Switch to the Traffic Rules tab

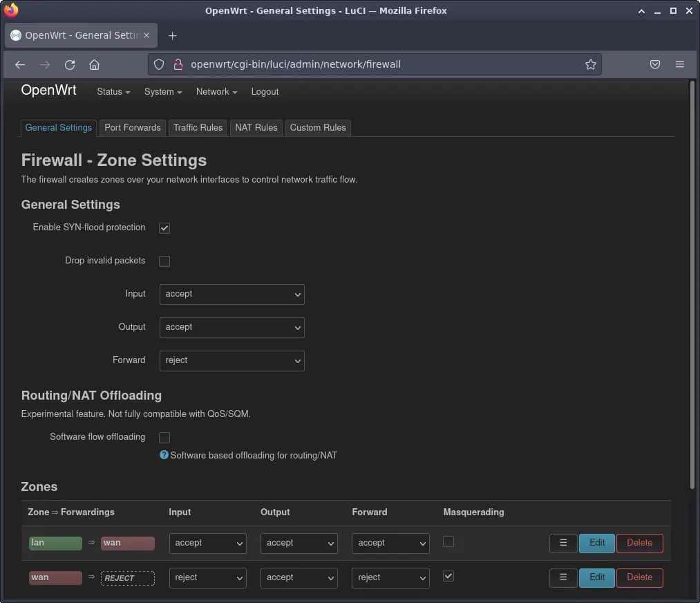point(198,128)
